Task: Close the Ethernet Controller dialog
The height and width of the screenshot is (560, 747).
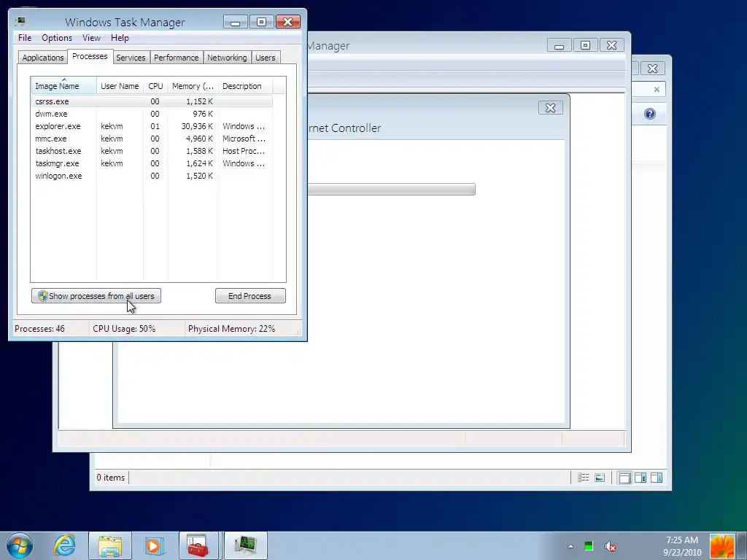Action: (550, 108)
